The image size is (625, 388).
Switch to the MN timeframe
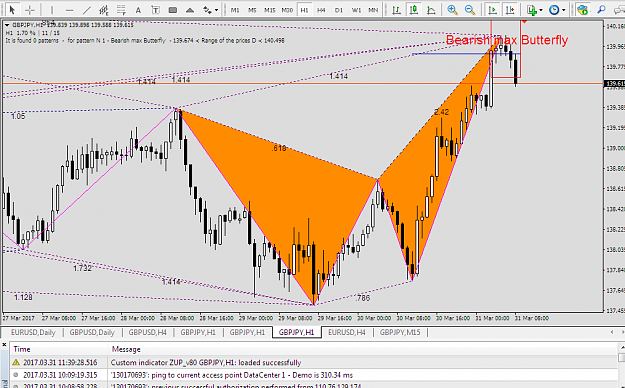[x=373, y=10]
